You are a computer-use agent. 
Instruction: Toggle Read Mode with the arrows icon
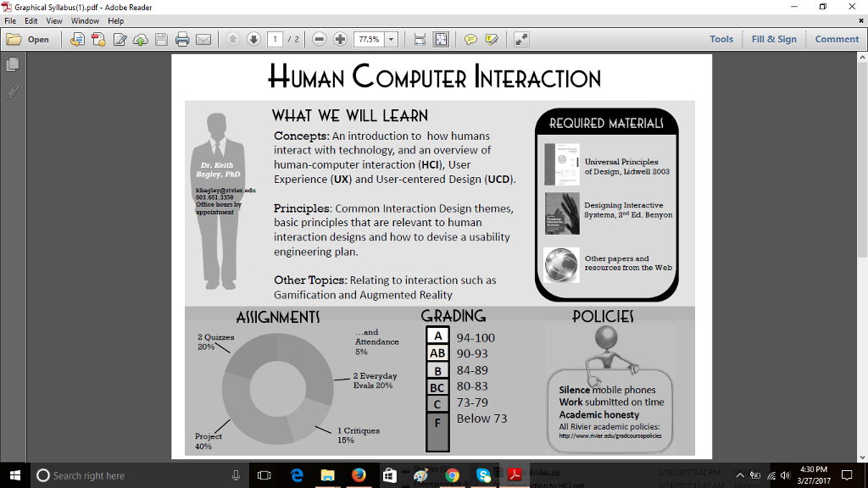pyautogui.click(x=520, y=38)
